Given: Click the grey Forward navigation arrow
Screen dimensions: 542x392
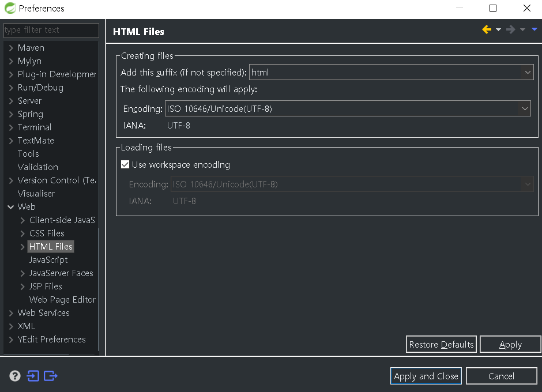Looking at the screenshot, I should (x=510, y=30).
